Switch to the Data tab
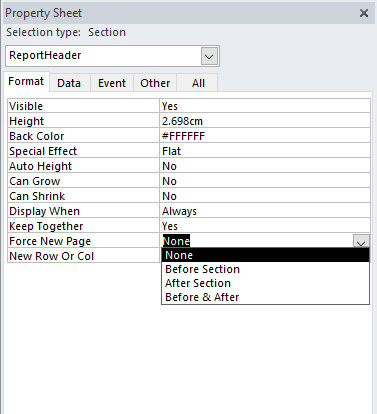 (69, 83)
